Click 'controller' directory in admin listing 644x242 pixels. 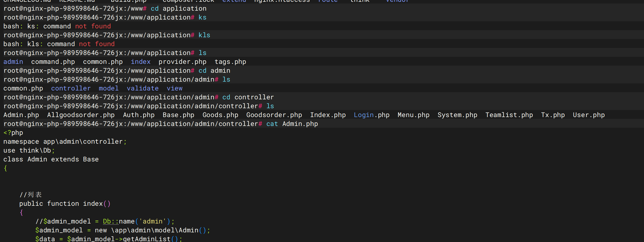[71, 88]
